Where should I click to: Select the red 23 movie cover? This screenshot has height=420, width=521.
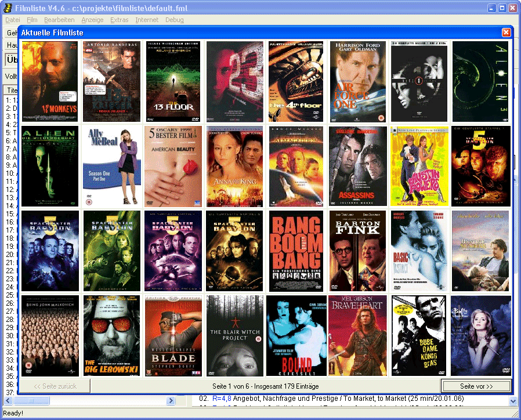pos(234,81)
